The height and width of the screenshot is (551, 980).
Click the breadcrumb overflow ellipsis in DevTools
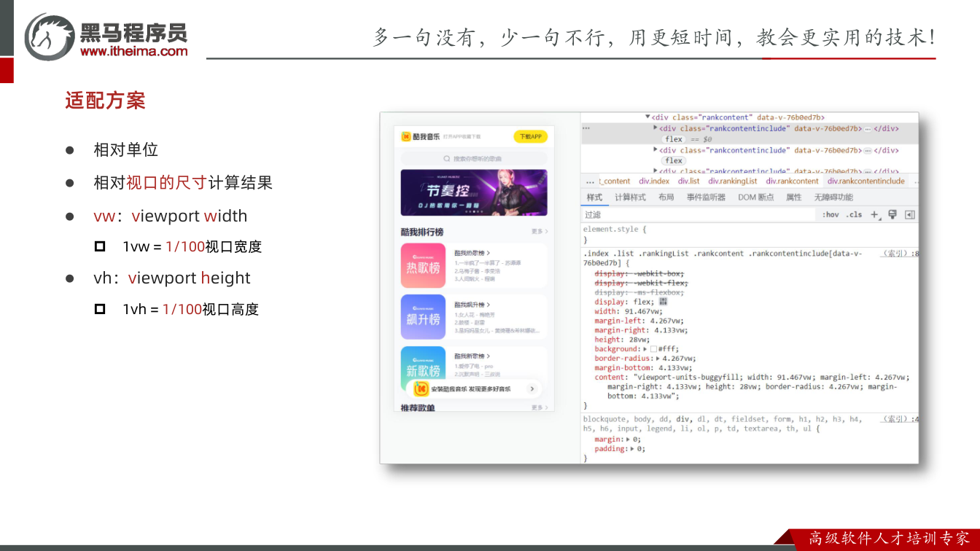coord(590,181)
